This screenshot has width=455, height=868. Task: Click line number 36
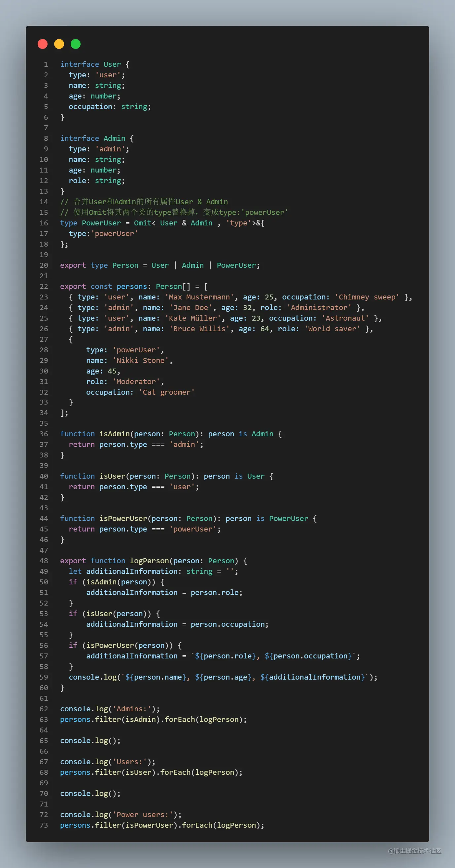click(x=44, y=434)
